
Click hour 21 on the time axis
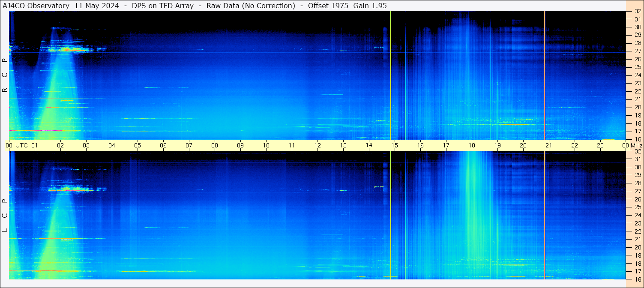549,145
